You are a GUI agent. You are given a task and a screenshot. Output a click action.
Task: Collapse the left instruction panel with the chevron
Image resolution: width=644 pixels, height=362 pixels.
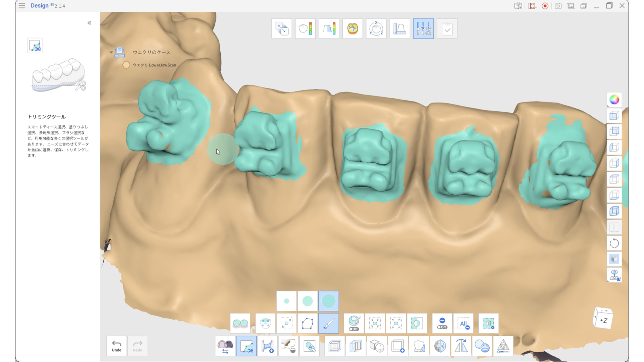[x=89, y=23]
